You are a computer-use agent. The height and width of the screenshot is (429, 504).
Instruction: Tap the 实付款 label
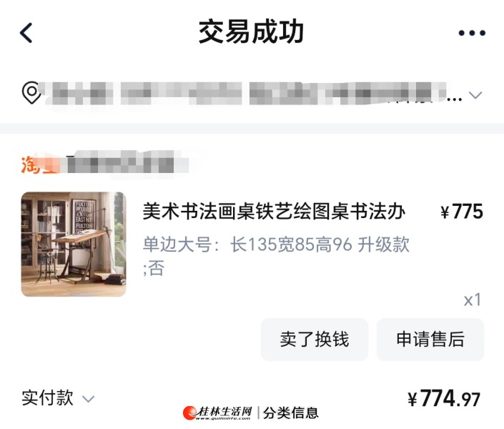[47, 398]
